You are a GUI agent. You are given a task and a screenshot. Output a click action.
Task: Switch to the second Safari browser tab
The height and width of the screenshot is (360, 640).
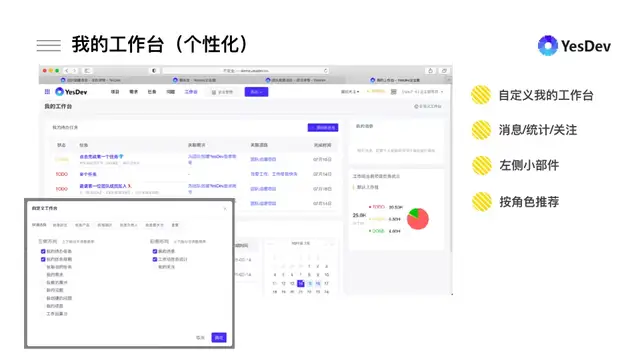point(195,80)
